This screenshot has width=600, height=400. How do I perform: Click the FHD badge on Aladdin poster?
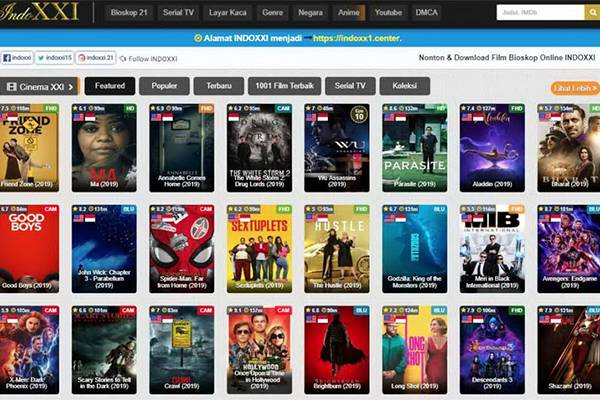(x=517, y=108)
